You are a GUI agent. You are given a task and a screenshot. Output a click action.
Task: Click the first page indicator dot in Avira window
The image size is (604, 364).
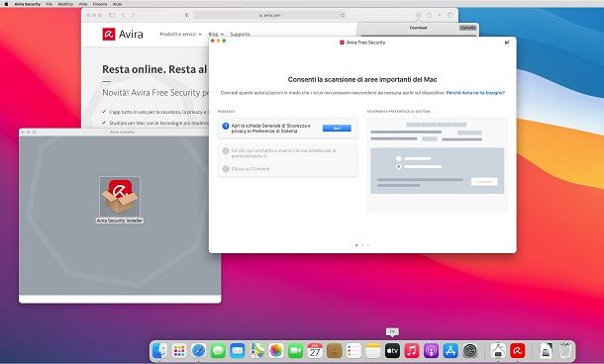click(x=356, y=245)
